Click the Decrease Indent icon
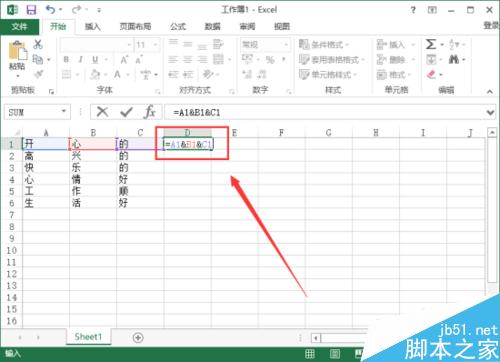Screen dimensions: 500x362 click(173, 74)
